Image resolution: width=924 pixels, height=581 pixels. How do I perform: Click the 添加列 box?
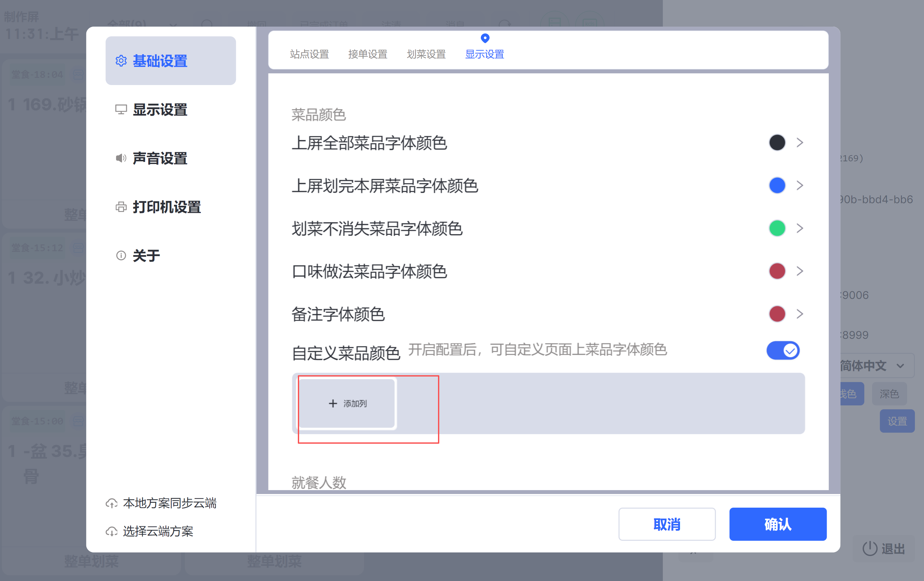[x=347, y=403]
